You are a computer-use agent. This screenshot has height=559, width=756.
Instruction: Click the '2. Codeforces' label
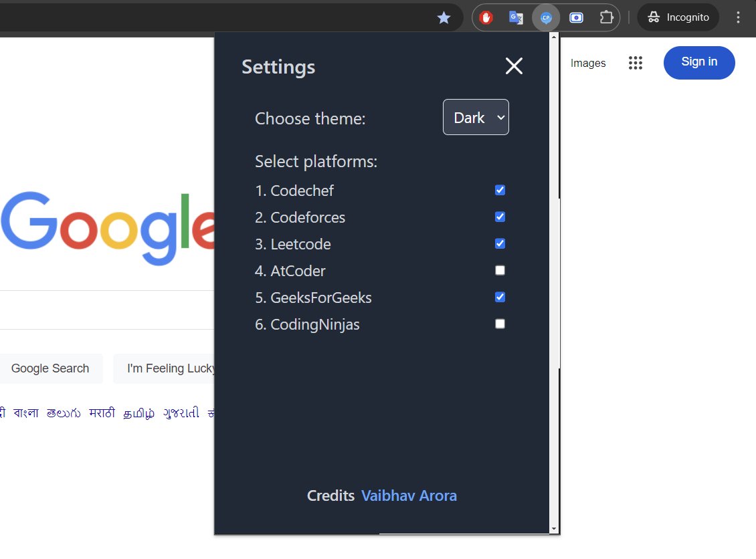tap(300, 217)
